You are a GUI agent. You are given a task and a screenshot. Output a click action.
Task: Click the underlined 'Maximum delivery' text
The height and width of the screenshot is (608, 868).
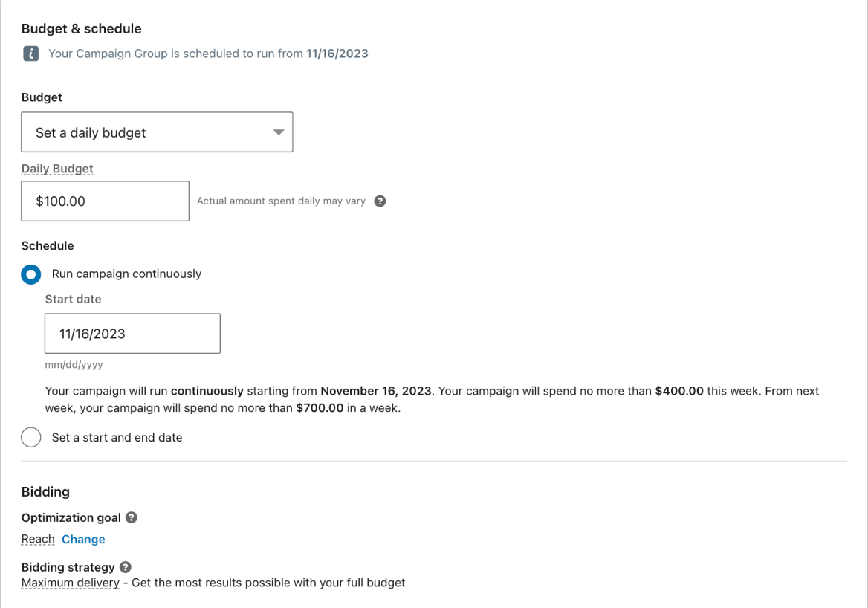[70, 583]
